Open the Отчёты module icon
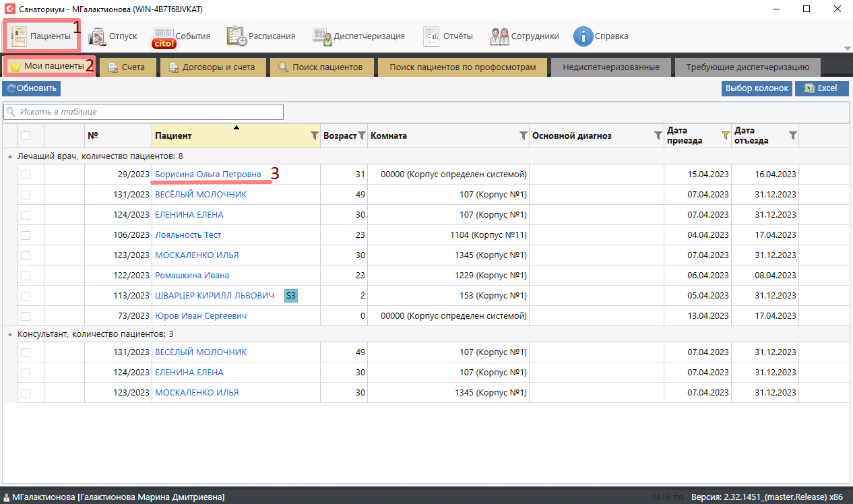Image resolution: width=853 pixels, height=504 pixels. (431, 36)
